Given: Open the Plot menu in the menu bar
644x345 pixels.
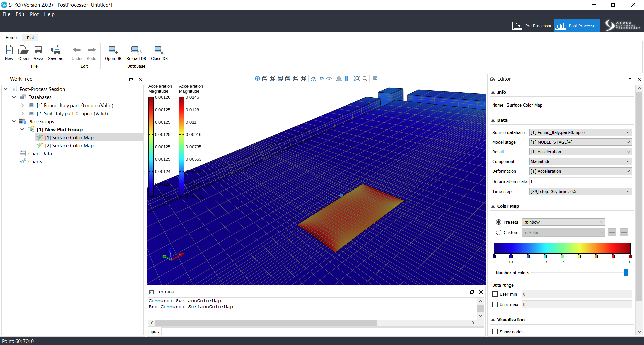Looking at the screenshot, I should [x=34, y=14].
